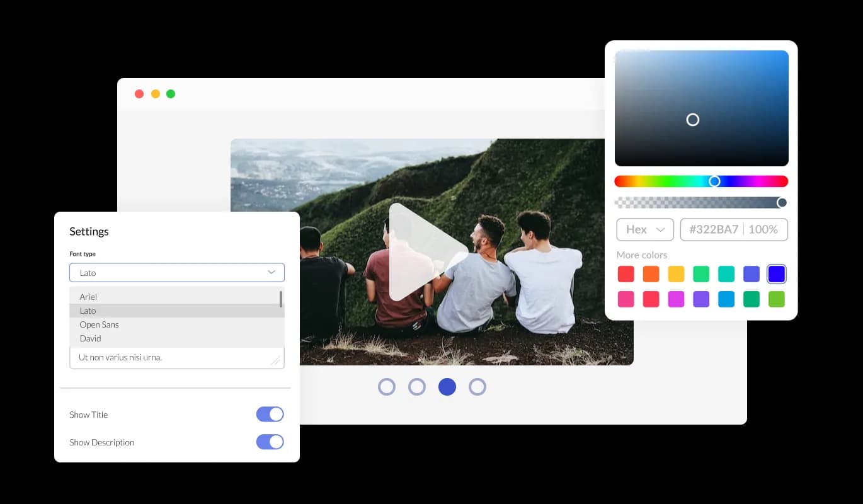Expand the Hex color format dropdown
Viewport: 863px width, 504px height.
(645, 230)
